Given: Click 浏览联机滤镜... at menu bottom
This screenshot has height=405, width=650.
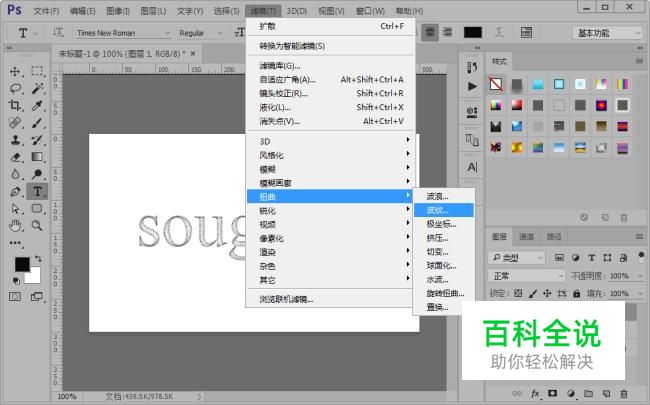Looking at the screenshot, I should click(x=330, y=299).
